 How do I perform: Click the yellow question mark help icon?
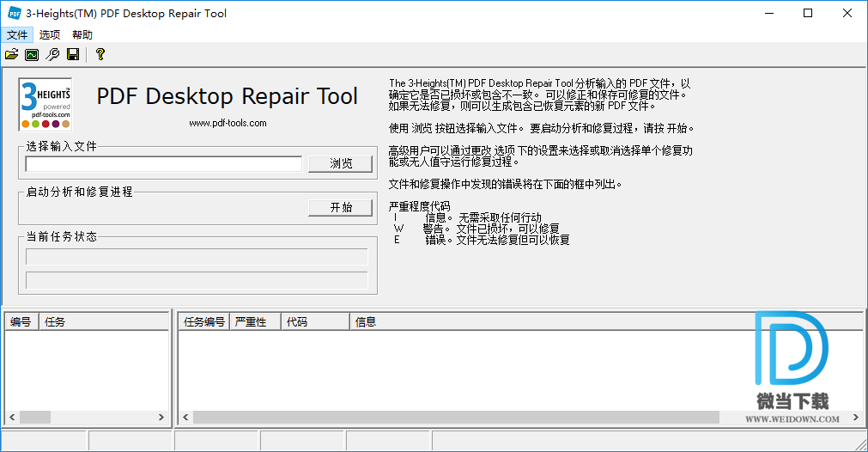click(100, 54)
